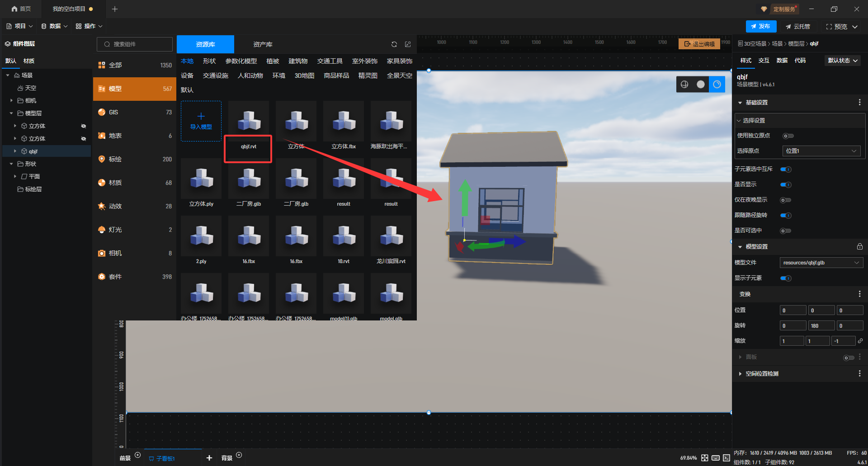868x466 pixels.
Task: Select the solid white sphere view icon
Action: pyautogui.click(x=701, y=85)
